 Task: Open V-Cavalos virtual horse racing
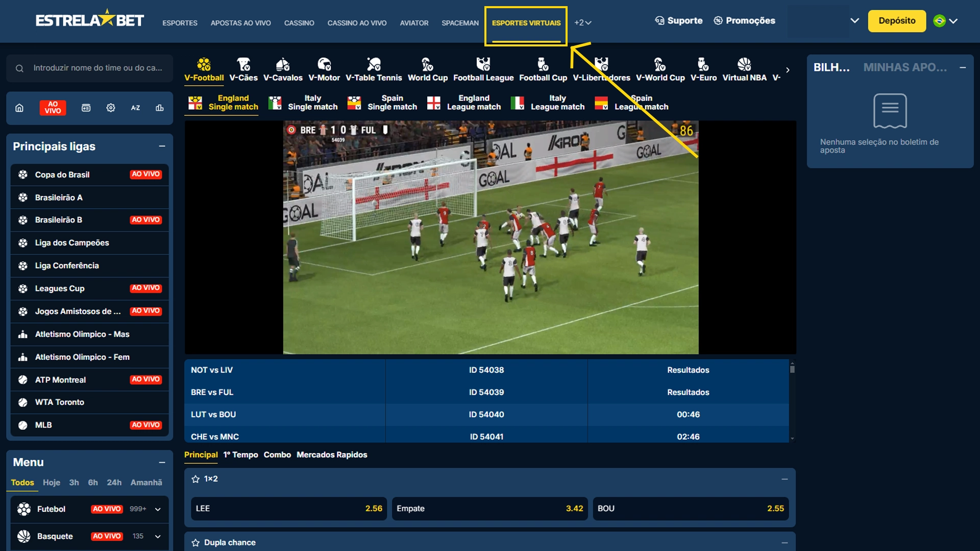(x=283, y=70)
